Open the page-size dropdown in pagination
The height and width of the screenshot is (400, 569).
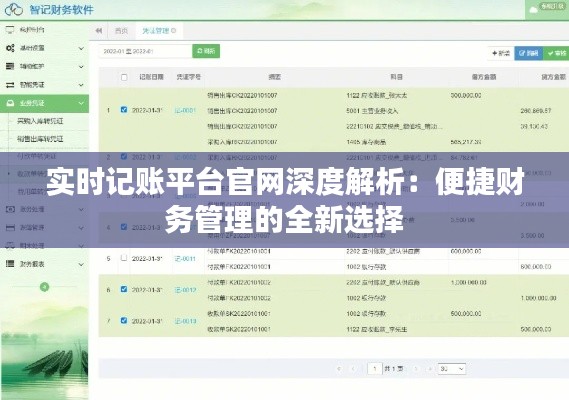452,369
